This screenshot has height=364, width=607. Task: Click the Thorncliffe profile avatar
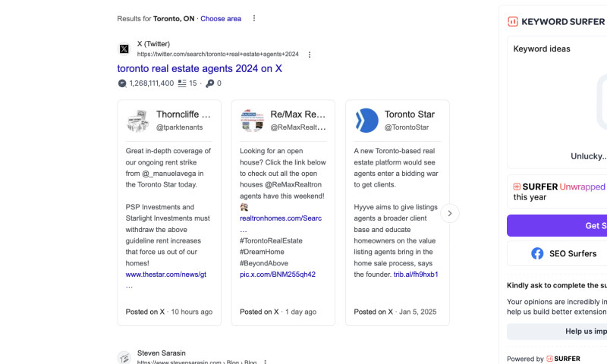(x=137, y=120)
